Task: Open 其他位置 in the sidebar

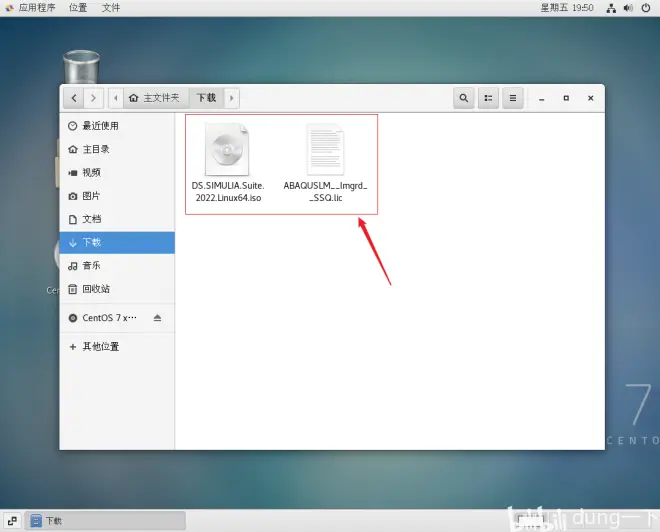Action: [117, 346]
